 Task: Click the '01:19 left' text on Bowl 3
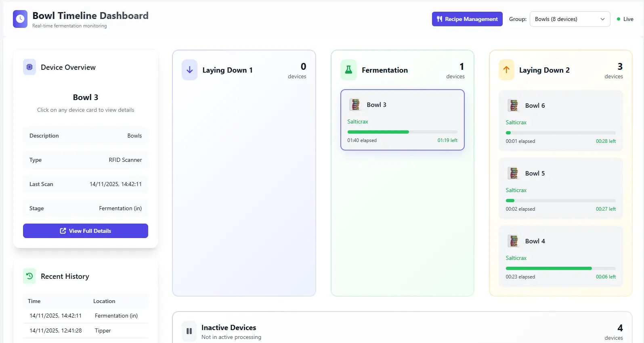click(x=447, y=140)
